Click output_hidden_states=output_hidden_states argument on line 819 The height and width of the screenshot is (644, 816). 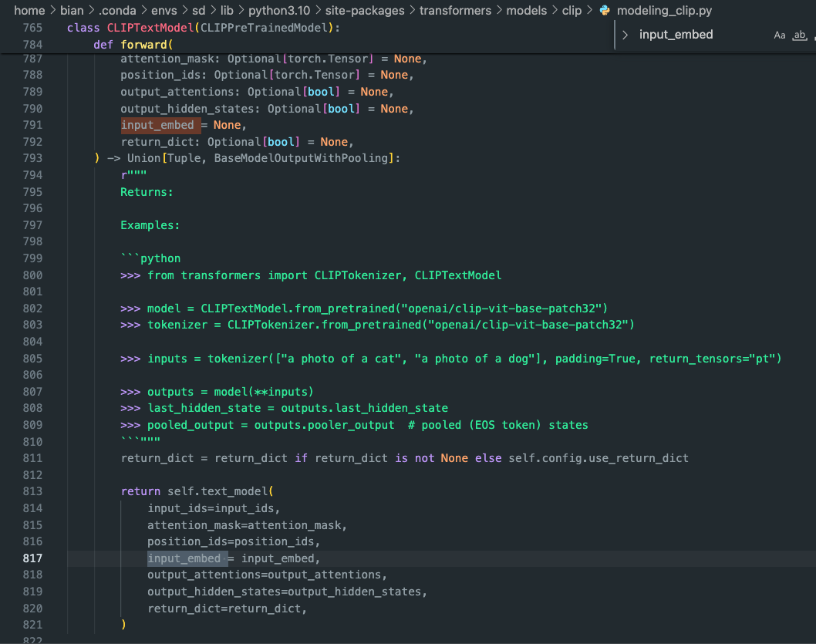click(287, 592)
